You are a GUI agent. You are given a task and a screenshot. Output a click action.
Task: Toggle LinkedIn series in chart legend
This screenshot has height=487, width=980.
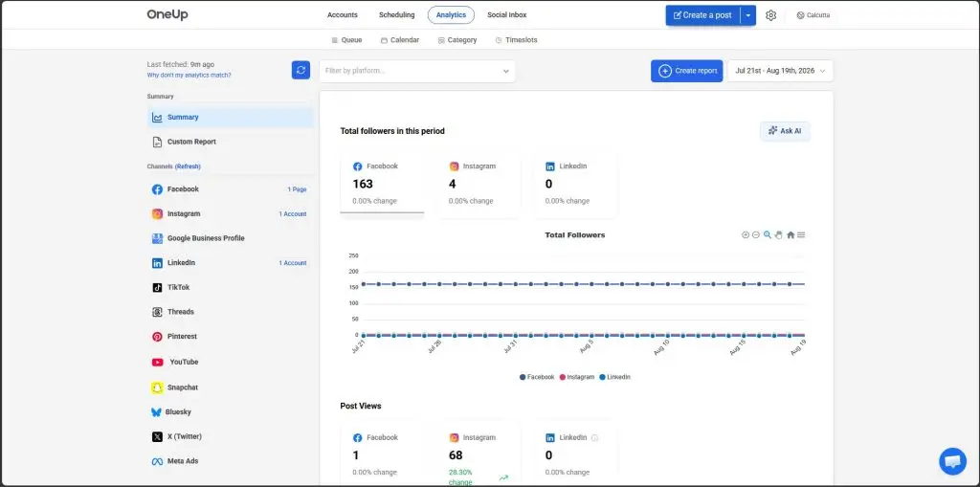615,377
